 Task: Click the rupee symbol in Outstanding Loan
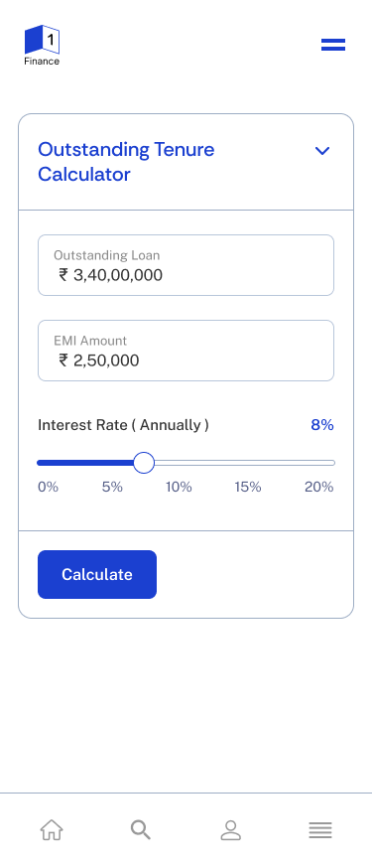pyautogui.click(x=63, y=275)
